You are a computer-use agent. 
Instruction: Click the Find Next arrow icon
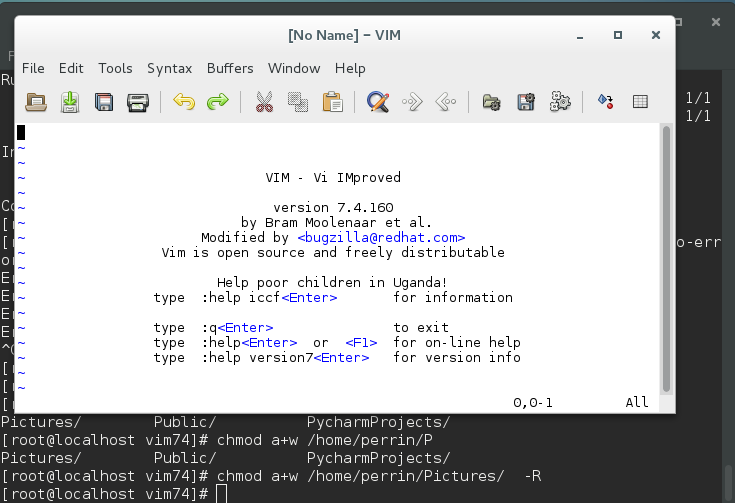[412, 102]
